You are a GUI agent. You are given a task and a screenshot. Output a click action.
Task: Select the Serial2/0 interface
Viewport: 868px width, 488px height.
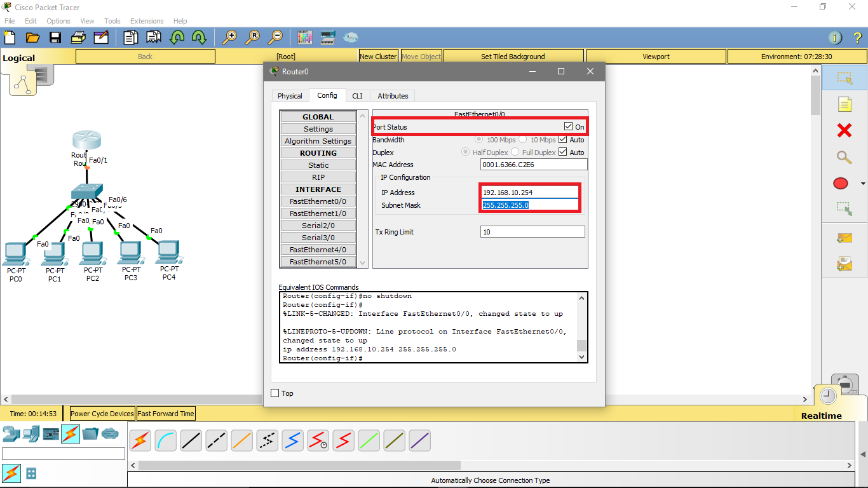[x=318, y=226]
